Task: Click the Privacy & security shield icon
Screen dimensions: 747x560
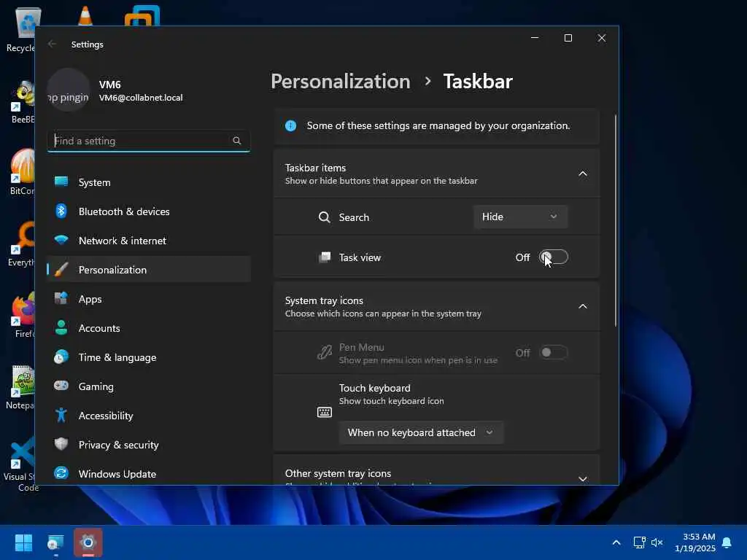Action: tap(61, 444)
